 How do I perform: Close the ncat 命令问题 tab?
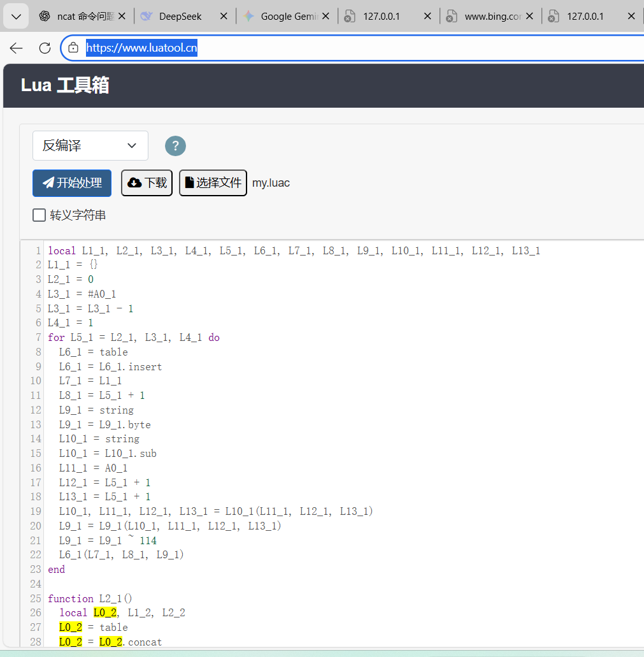click(x=122, y=17)
